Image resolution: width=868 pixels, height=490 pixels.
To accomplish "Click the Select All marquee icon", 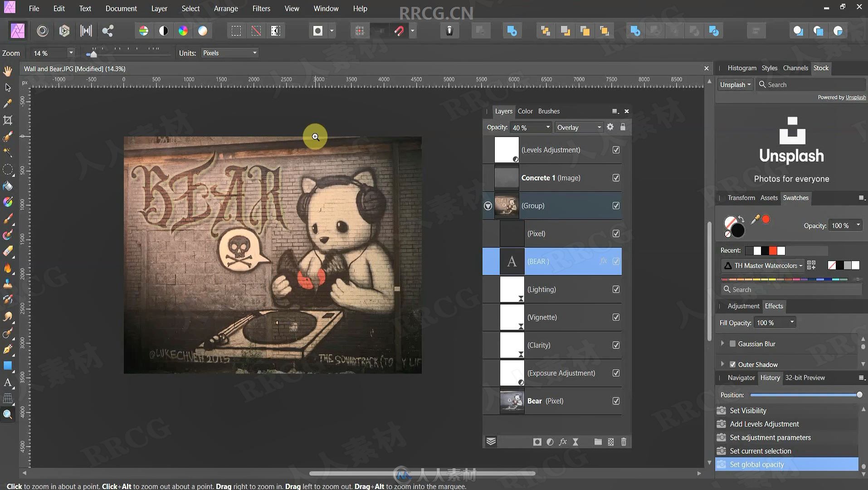I will 236,31.
